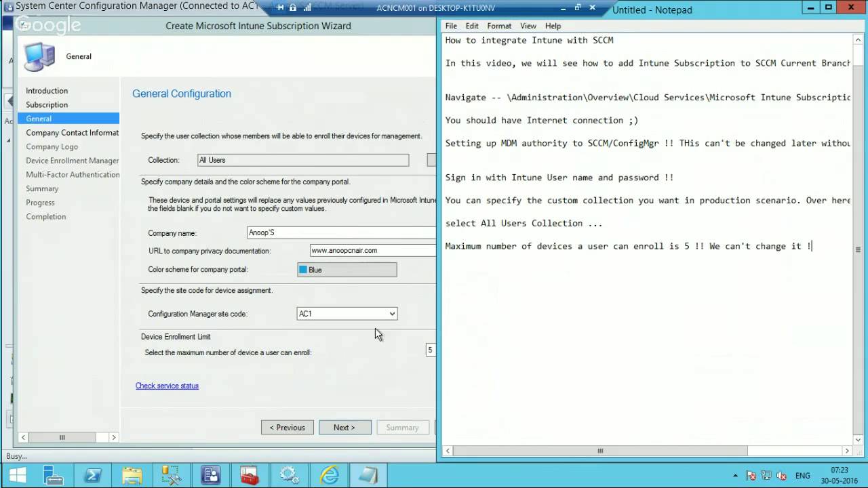Open Notepad's Format menu
This screenshot has height=488, width=868.
coord(499,26)
